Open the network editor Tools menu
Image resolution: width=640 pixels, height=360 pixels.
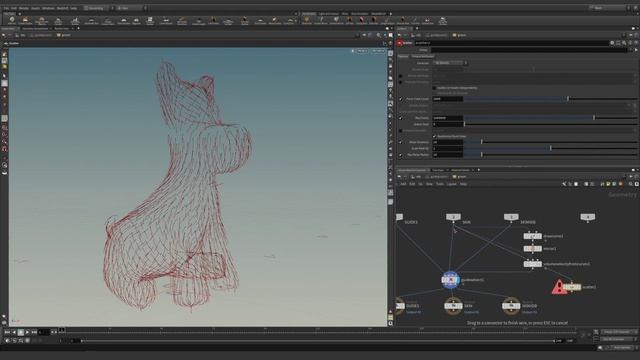click(440, 184)
